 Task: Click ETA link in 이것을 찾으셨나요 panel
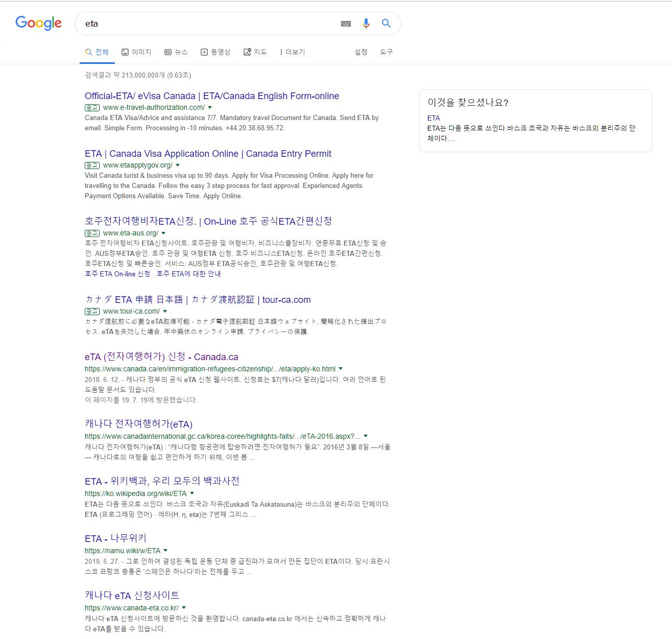point(434,118)
